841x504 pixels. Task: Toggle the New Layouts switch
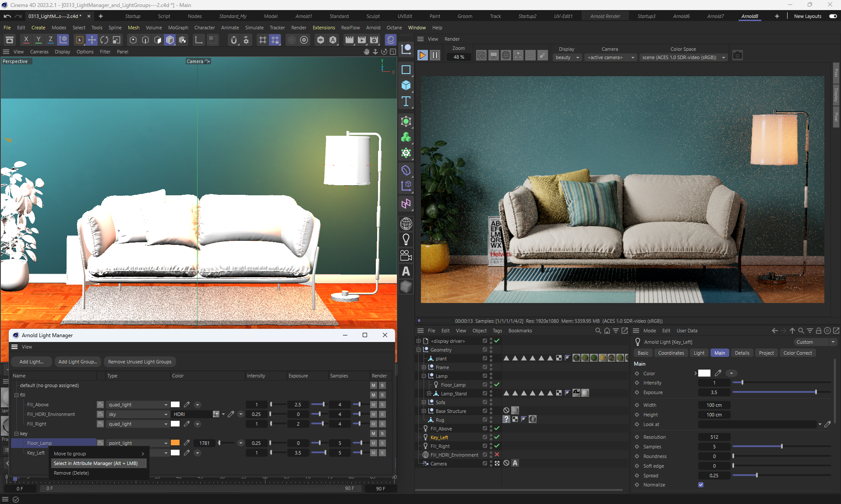(833, 16)
